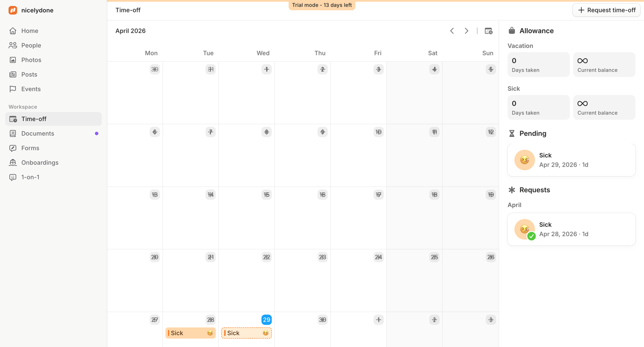The image size is (644, 347).
Task: Click the calendar view icon beside the month arrows
Action: click(x=489, y=31)
